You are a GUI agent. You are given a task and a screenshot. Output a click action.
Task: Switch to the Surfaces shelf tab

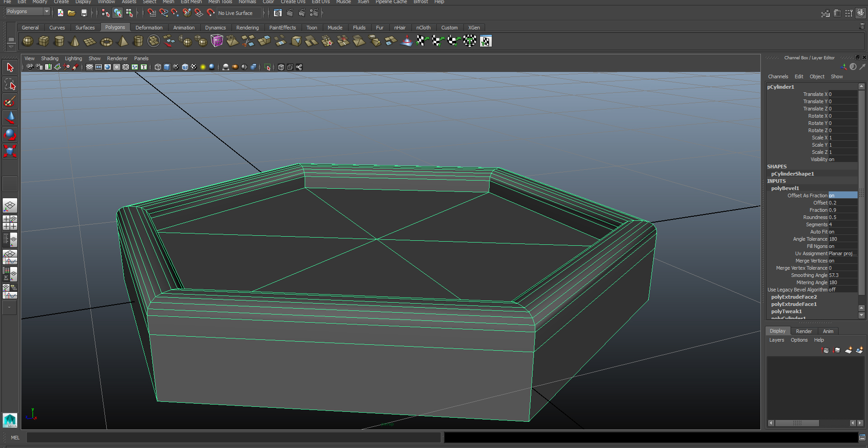pyautogui.click(x=85, y=28)
